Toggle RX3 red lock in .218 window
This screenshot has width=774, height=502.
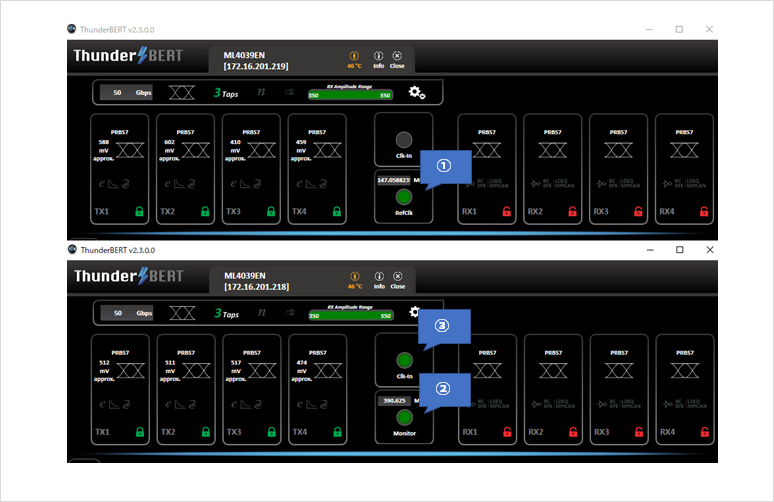click(x=639, y=432)
